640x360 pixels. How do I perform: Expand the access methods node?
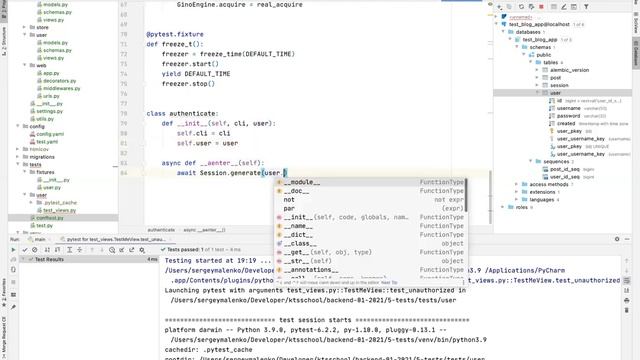tap(517, 184)
